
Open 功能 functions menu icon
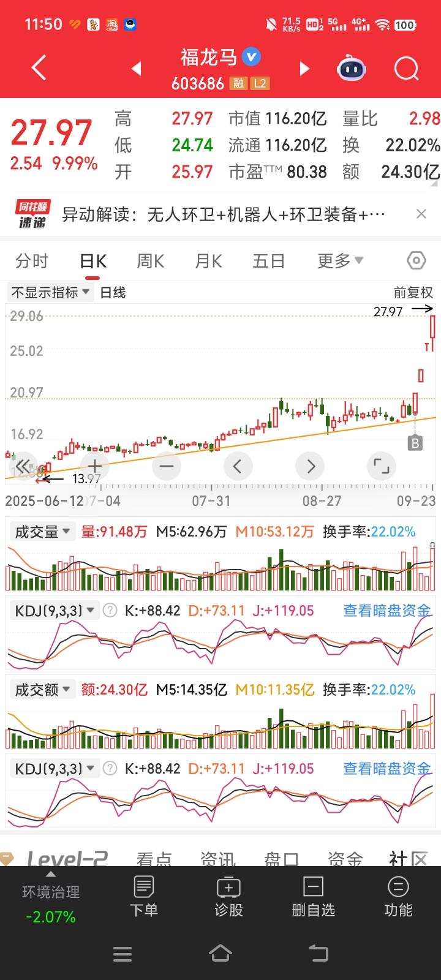click(x=398, y=896)
